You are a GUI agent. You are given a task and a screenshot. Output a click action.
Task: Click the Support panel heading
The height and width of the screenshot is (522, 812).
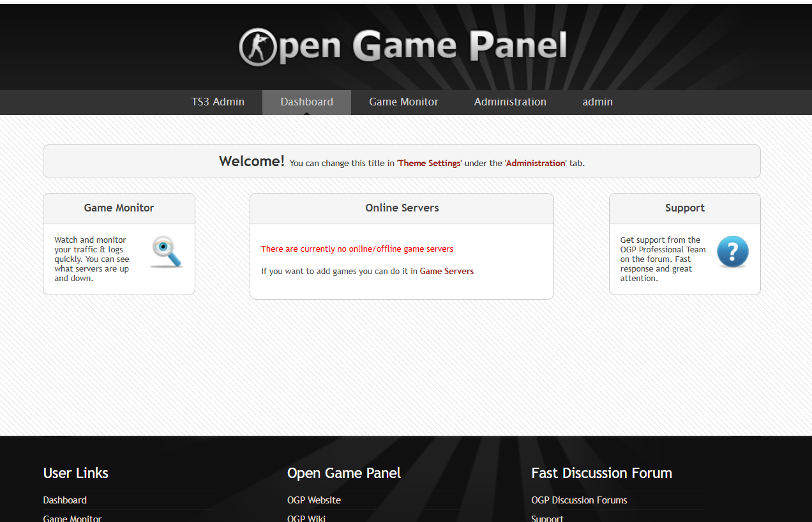point(684,208)
